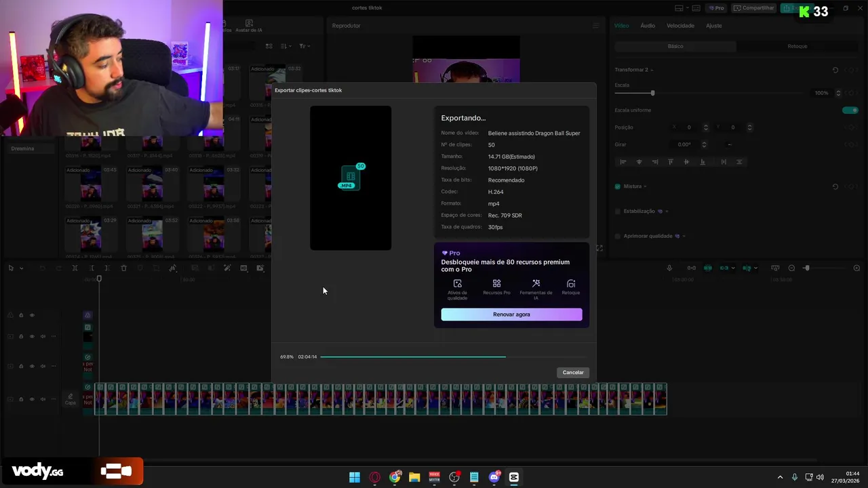Click the mirror flip icon in timeline toolbar
The image size is (868, 488).
(173, 268)
